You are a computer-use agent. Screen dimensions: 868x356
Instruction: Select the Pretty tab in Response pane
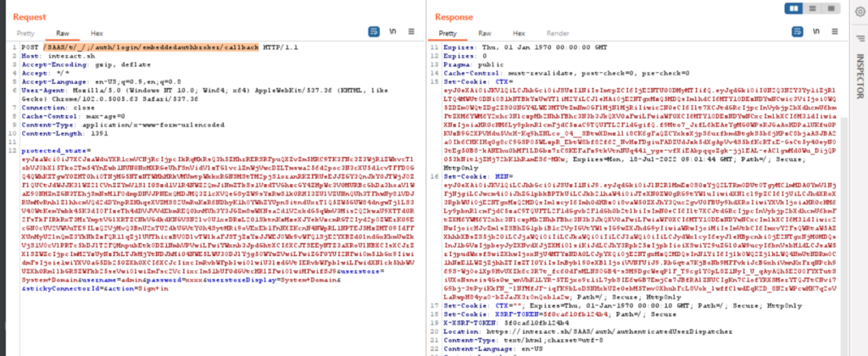pos(448,33)
